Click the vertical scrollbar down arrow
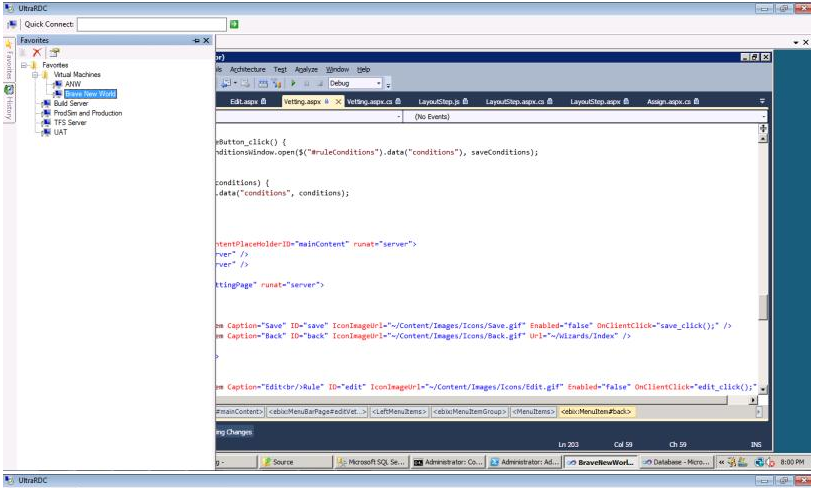This screenshot has height=488, width=815. pyautogui.click(x=763, y=389)
